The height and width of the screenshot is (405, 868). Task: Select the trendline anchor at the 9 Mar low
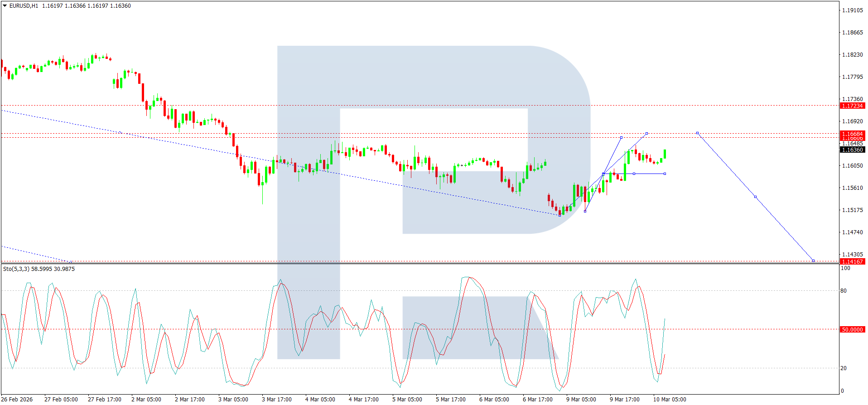(559, 215)
